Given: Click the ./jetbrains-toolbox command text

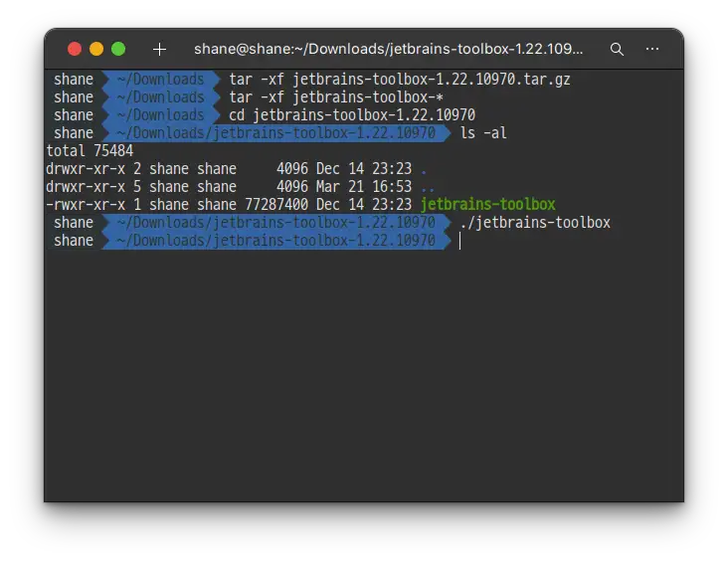Looking at the screenshot, I should point(535,223).
